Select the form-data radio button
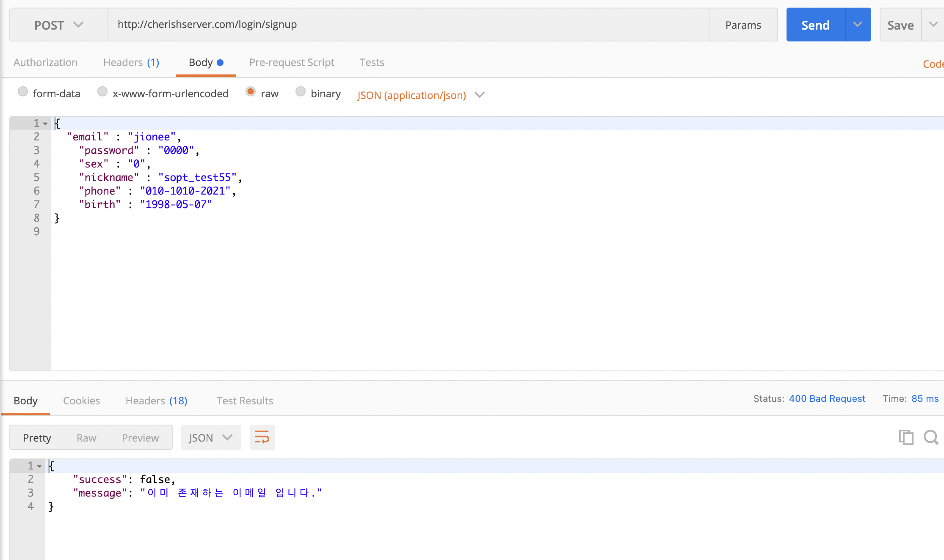 pos(23,92)
